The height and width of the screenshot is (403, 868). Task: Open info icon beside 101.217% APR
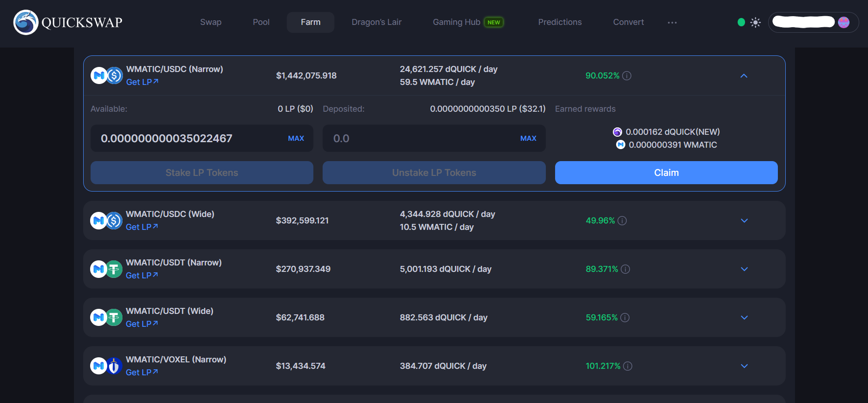click(x=628, y=366)
